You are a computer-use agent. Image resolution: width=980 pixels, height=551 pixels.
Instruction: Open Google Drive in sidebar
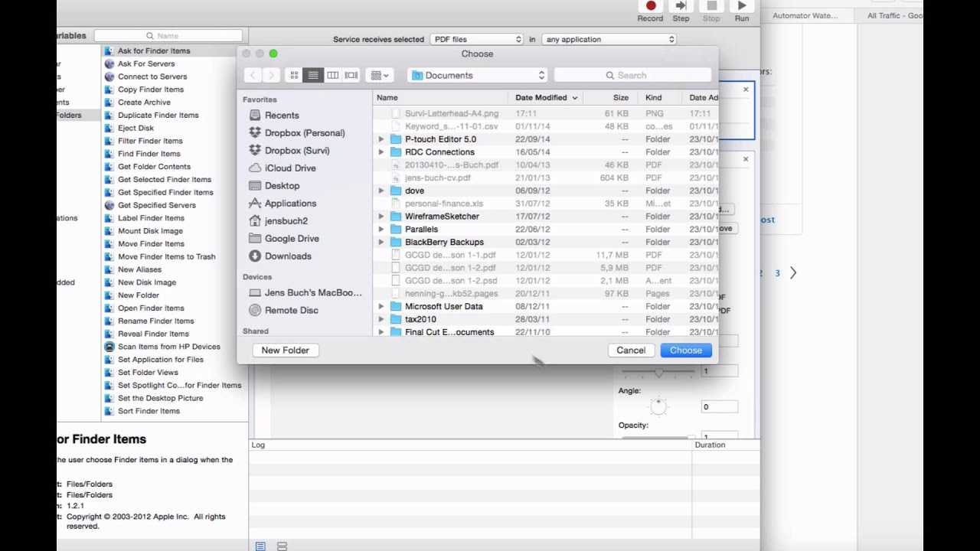pyautogui.click(x=284, y=239)
